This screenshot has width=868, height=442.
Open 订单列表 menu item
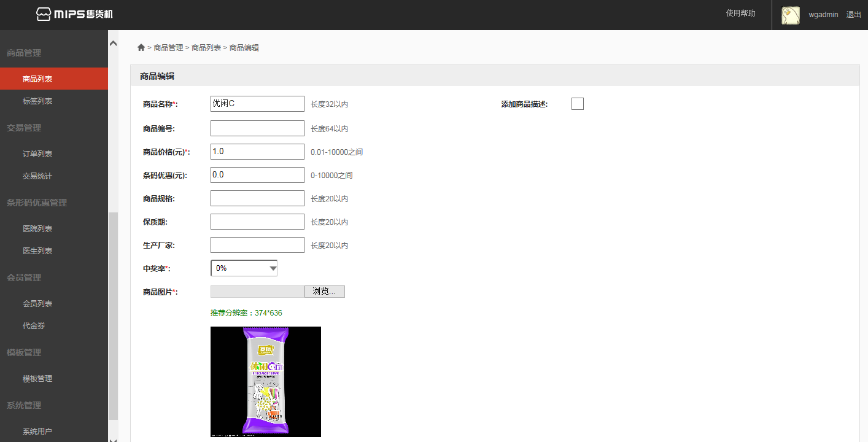point(37,154)
